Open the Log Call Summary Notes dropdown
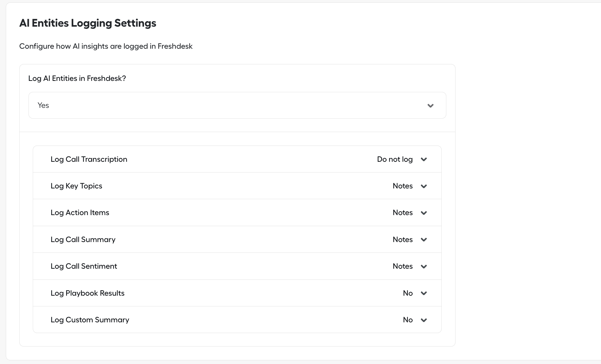Image resolution: width=601 pixels, height=364 pixels. 410,240
